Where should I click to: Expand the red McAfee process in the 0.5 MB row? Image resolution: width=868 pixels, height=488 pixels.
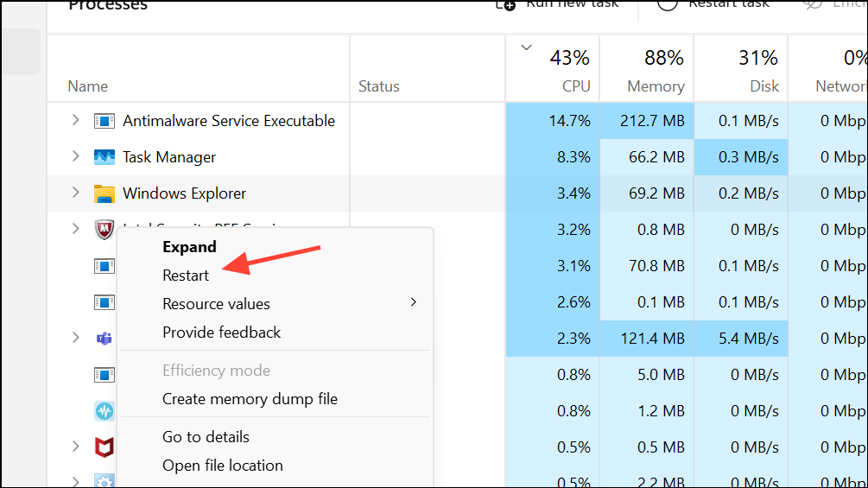click(76, 447)
